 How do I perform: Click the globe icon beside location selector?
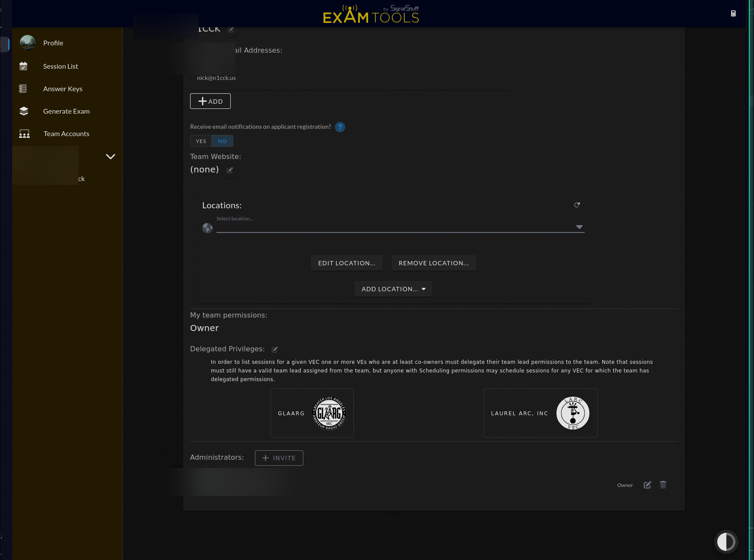click(x=207, y=228)
